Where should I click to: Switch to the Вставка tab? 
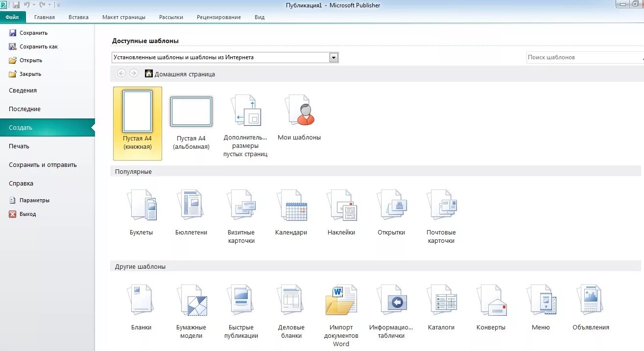(x=78, y=17)
